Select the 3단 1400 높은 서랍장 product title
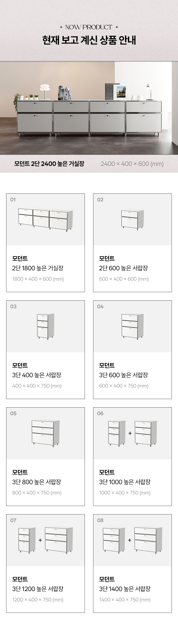178x644 pixels. click(125, 589)
